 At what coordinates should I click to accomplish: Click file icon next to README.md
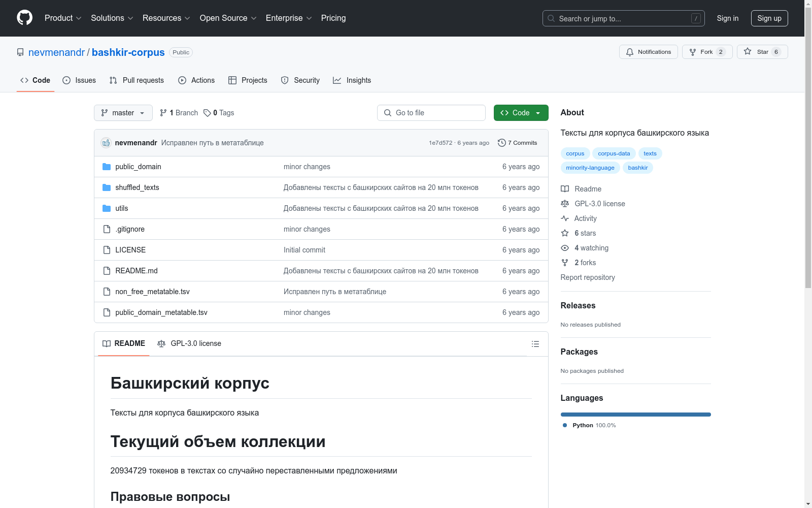click(107, 271)
